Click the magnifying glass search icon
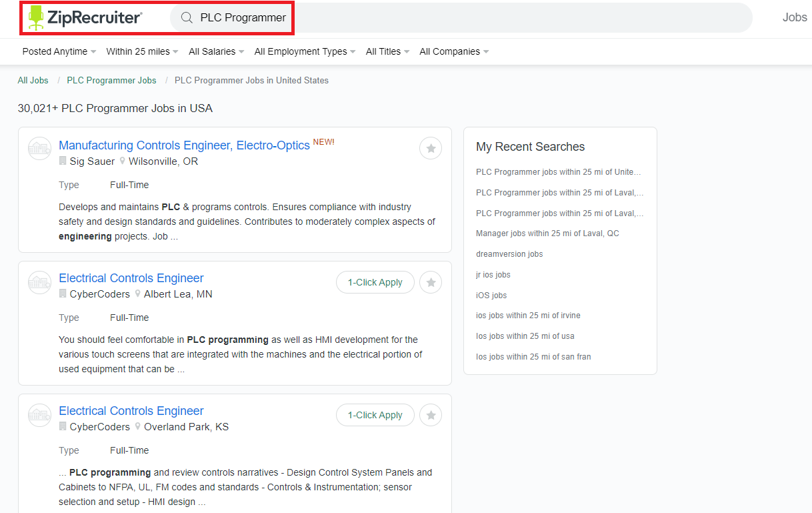 click(x=187, y=18)
